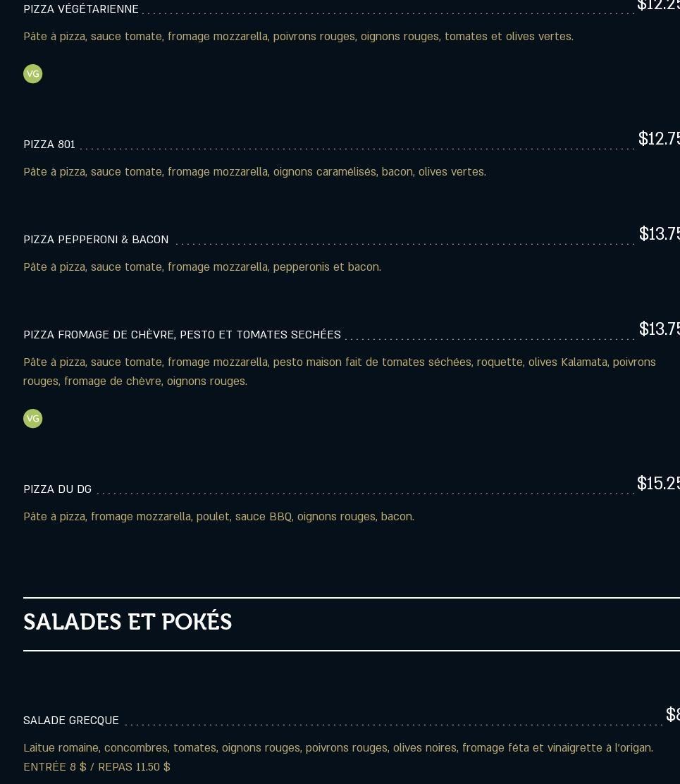Select the Pizza Végétarienne title
This screenshot has width=680, height=784.
(81, 9)
